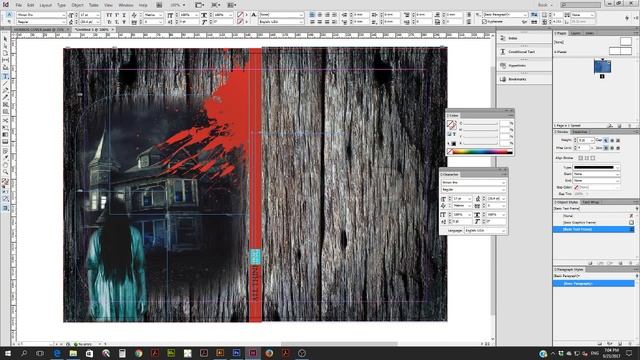The height and width of the screenshot is (360, 640).
Task: Click Character Formatting Controls 'A' icon
Action: point(9,14)
